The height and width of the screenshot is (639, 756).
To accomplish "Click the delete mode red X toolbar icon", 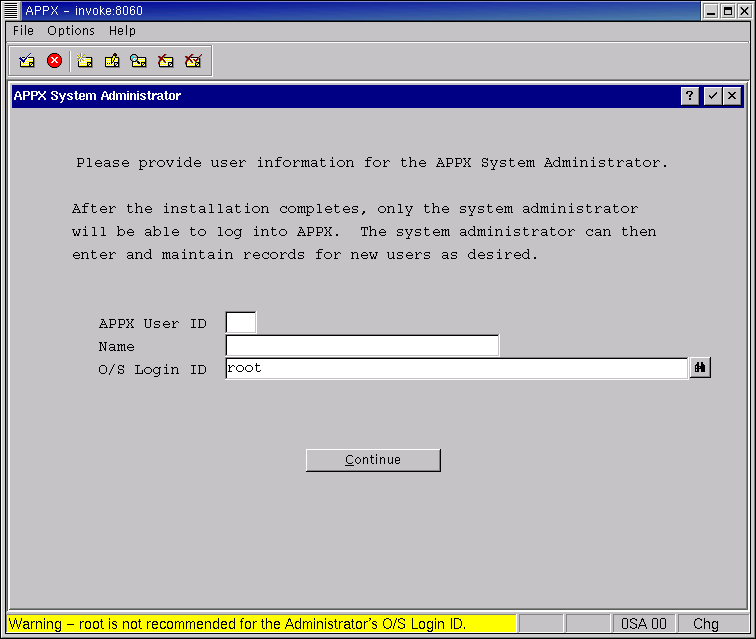I will click(x=165, y=61).
